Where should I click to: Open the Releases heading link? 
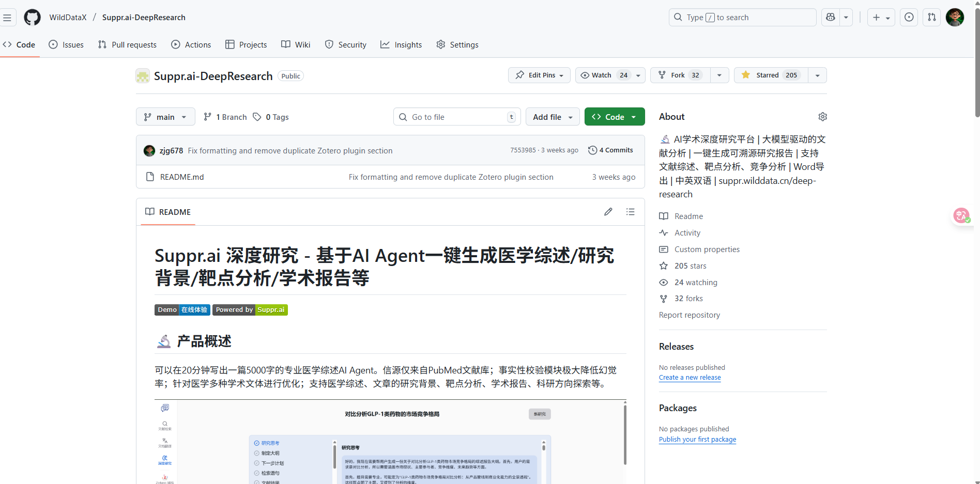point(676,347)
